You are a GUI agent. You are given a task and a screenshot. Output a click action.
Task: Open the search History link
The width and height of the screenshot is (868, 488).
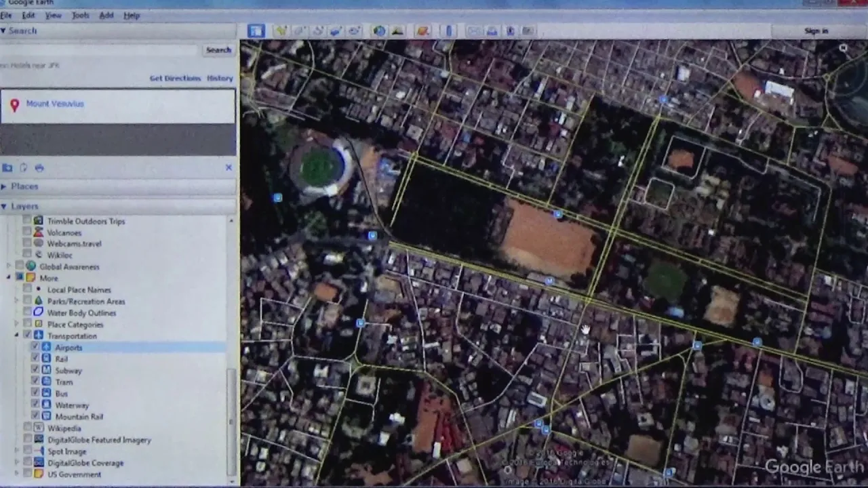tap(220, 79)
